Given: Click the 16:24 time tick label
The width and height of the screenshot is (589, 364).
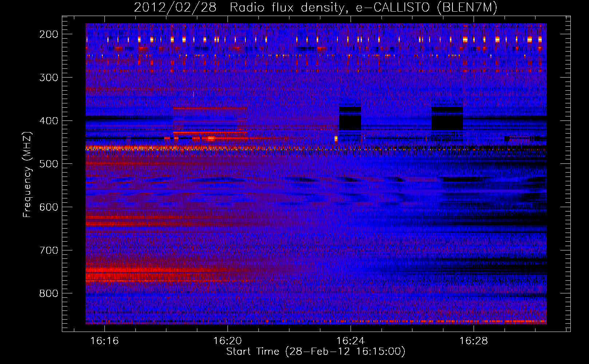Looking at the screenshot, I should 351,341.
